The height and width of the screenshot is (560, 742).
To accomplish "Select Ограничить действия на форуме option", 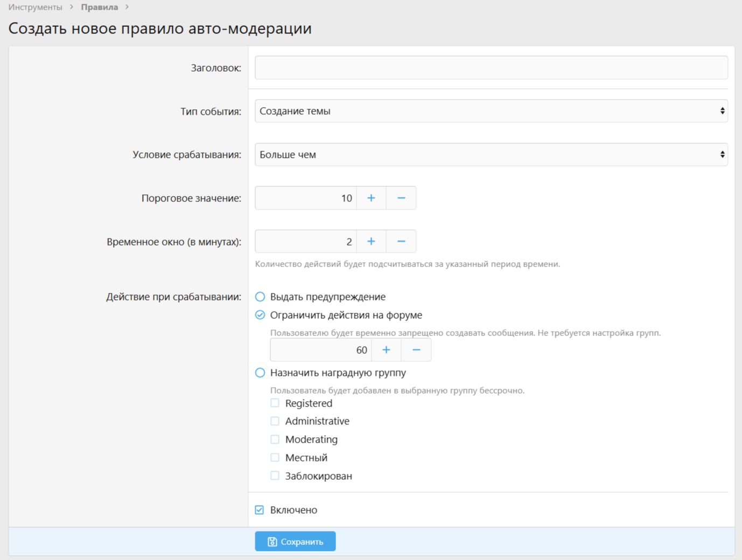I will click(x=260, y=315).
